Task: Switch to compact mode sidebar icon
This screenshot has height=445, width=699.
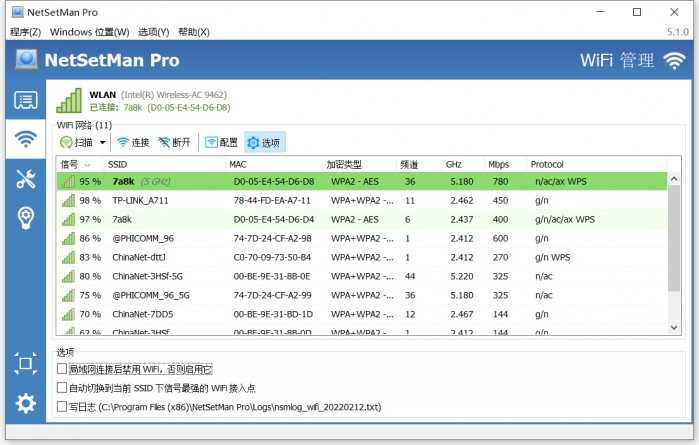Action: point(25,363)
